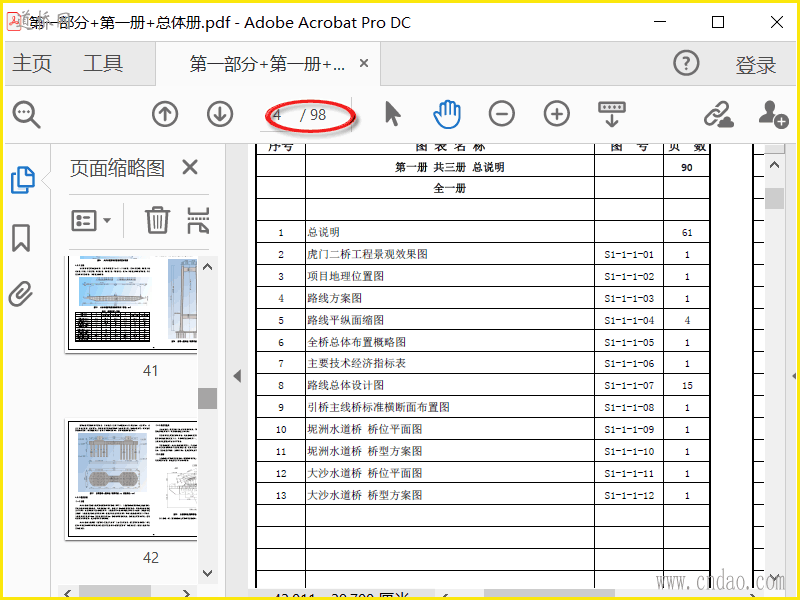Expand the right tools pane arrow
This screenshot has height=600, width=800.
[794, 376]
